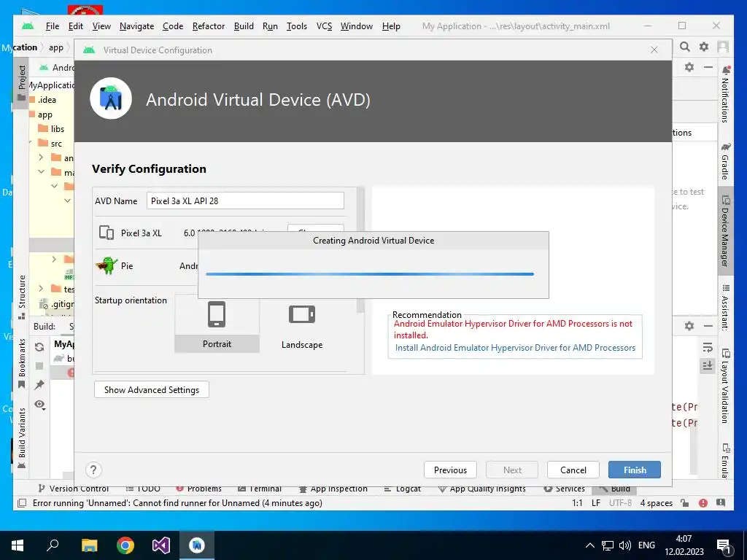Select Portrait startup orientation

coord(217,324)
